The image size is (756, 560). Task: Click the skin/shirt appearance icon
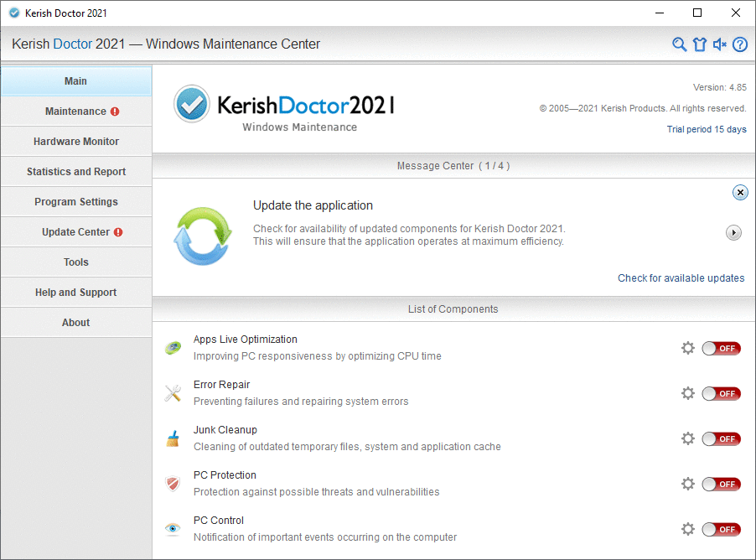pyautogui.click(x=700, y=44)
